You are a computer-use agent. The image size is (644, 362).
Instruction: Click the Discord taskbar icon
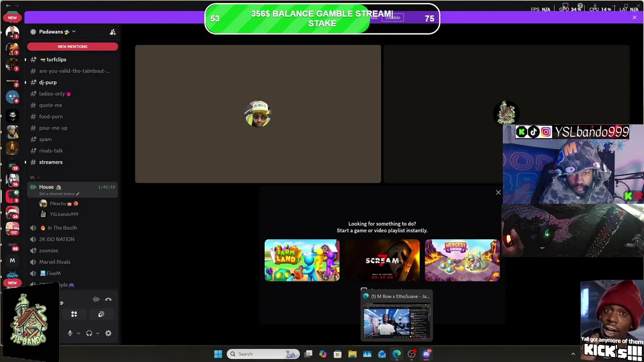point(427,354)
